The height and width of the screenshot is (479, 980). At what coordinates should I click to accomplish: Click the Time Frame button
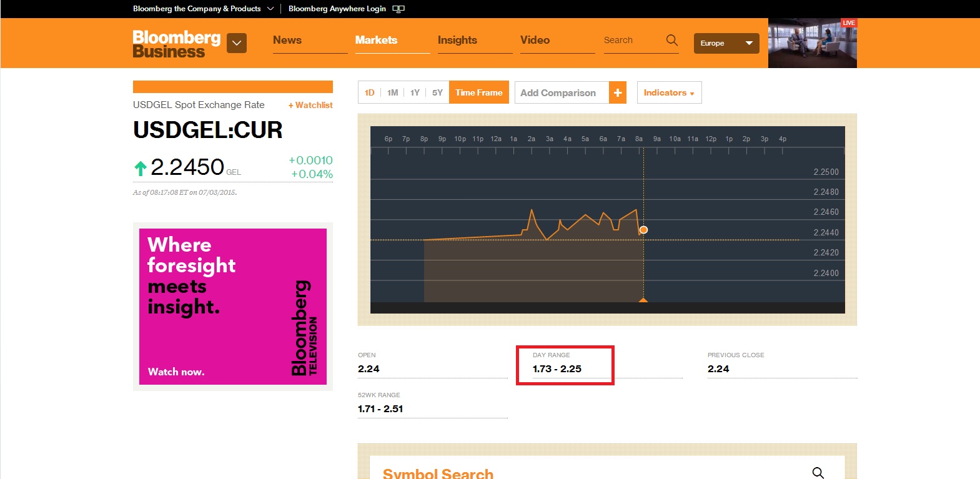pos(479,92)
